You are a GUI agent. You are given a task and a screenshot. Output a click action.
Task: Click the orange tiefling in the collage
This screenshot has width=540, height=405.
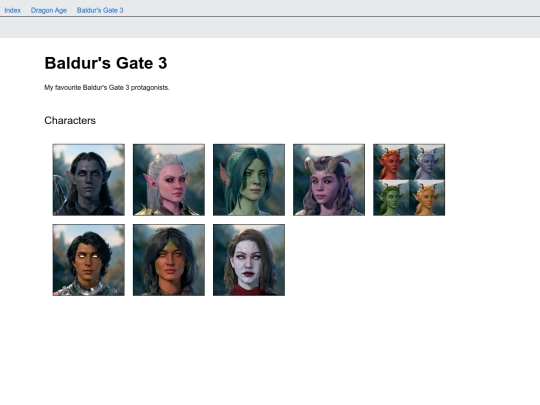[427, 198]
